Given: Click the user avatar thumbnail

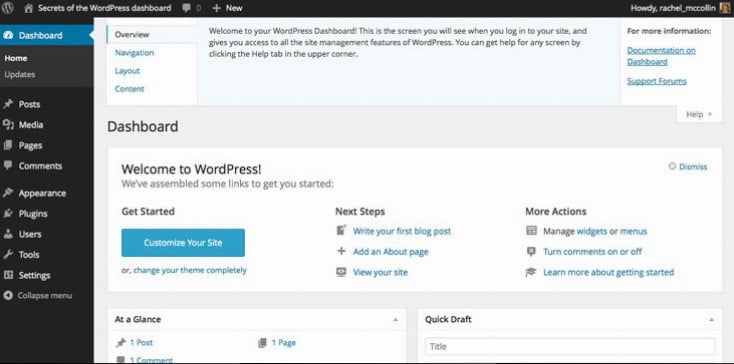Looking at the screenshot, I should 725,8.
